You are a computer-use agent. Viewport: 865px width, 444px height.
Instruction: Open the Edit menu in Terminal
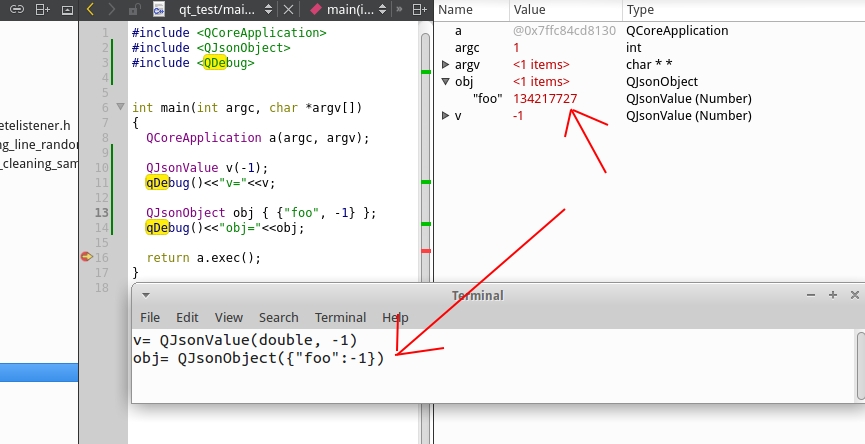click(x=187, y=317)
